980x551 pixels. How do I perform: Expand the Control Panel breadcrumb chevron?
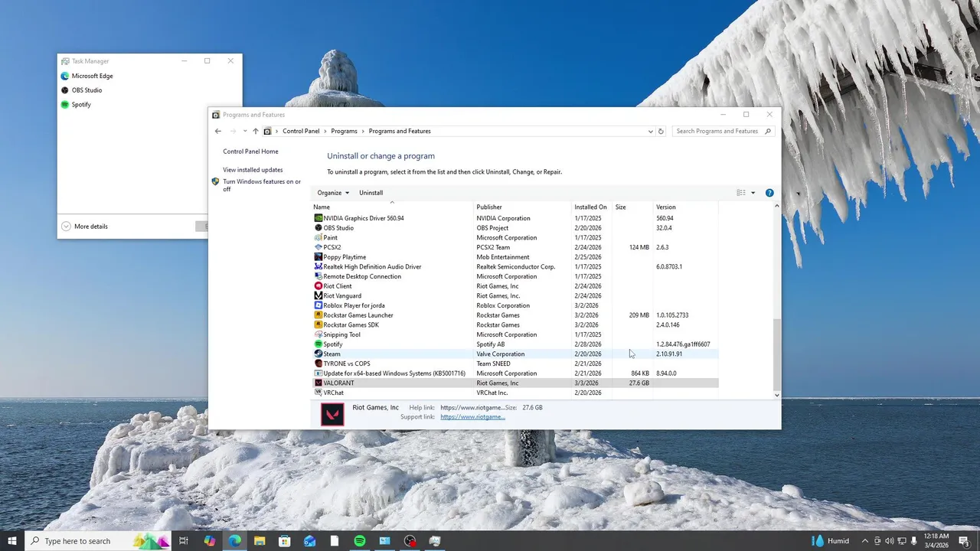325,131
